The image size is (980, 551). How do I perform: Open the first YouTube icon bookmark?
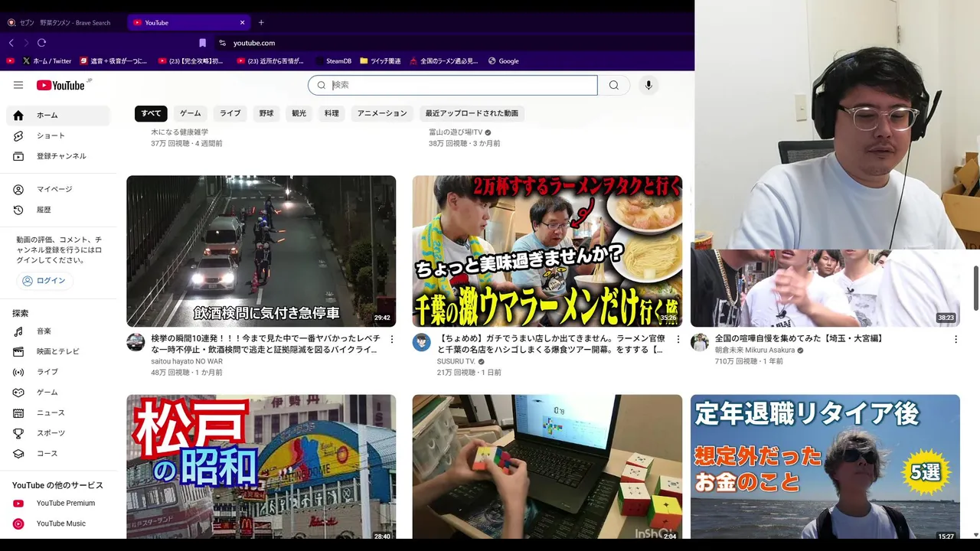(10, 61)
